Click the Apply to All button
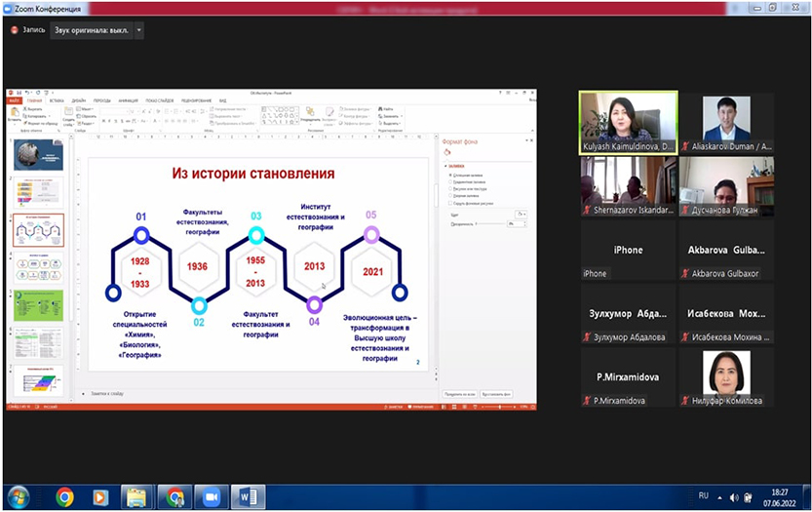 click(x=458, y=394)
